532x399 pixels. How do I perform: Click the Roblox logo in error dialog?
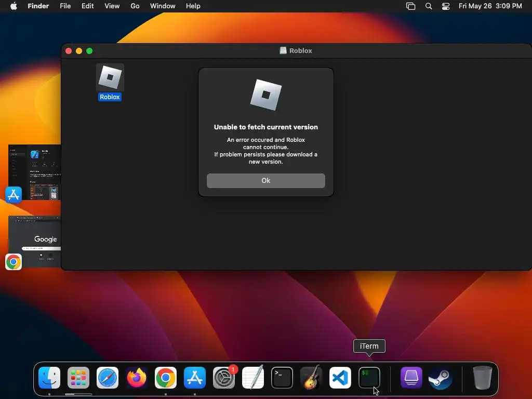pos(265,95)
